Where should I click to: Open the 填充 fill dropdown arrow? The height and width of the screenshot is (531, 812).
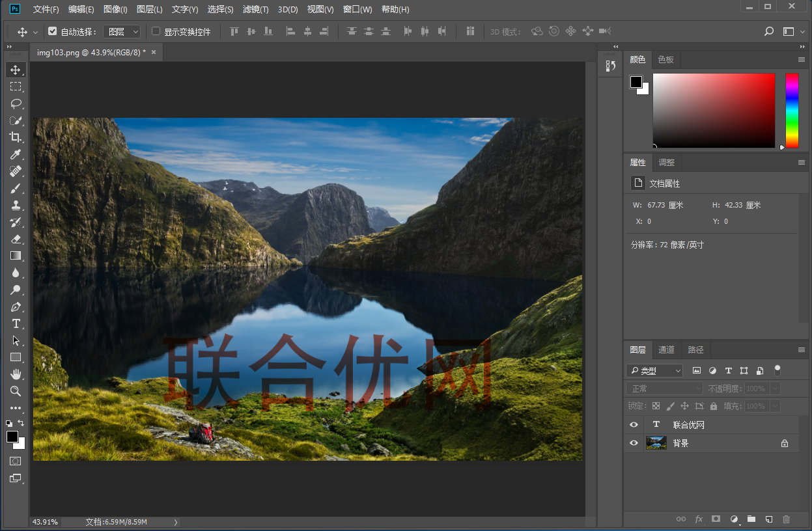(775, 406)
